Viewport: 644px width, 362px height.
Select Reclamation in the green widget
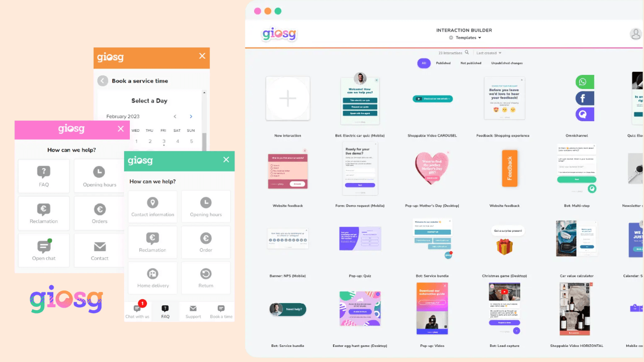click(x=152, y=242)
